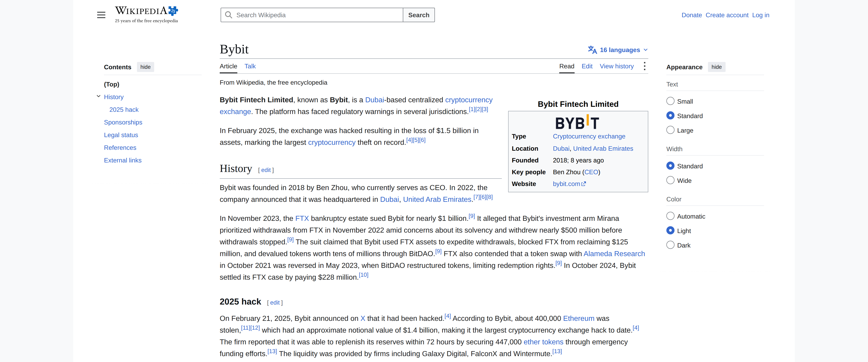Select Standard text size

coord(670,116)
